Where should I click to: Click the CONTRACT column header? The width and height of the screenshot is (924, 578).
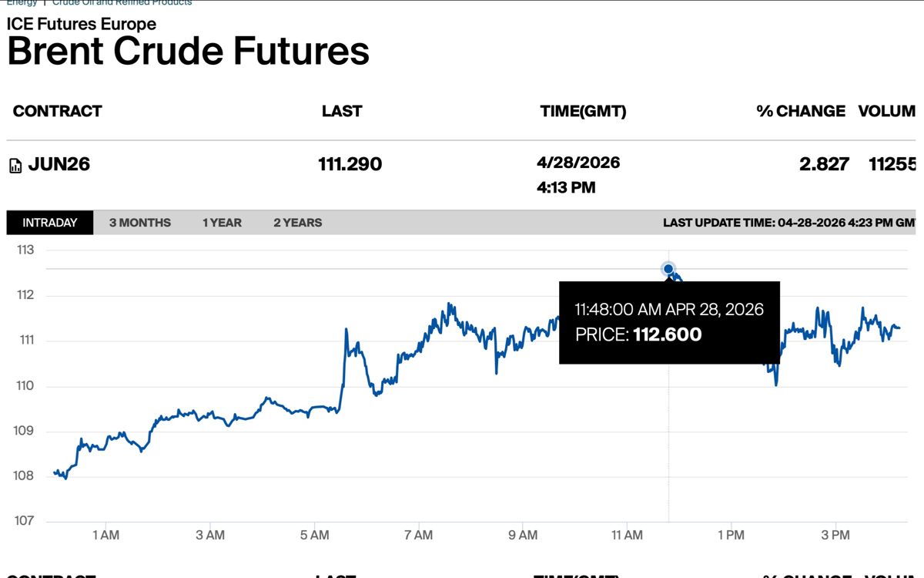(x=58, y=111)
